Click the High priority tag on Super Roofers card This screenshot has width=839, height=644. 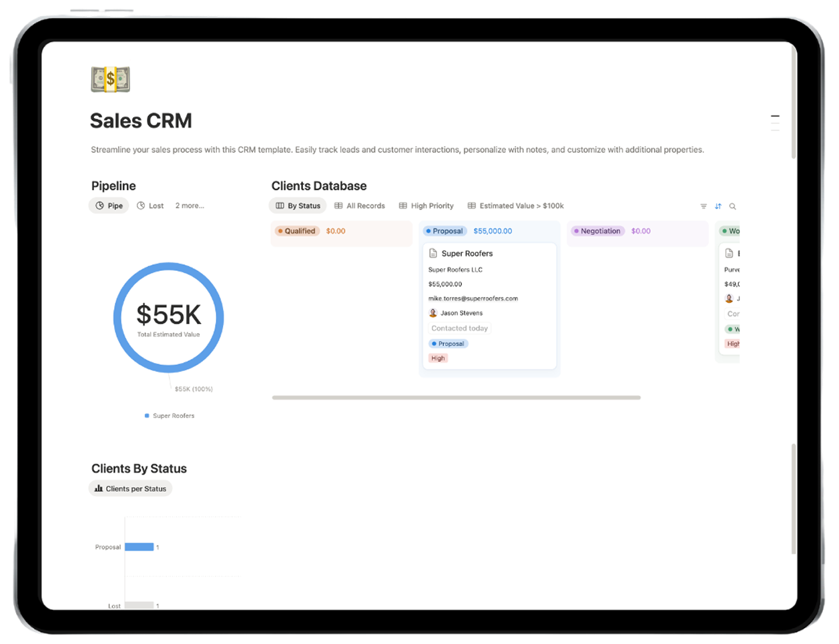point(438,358)
